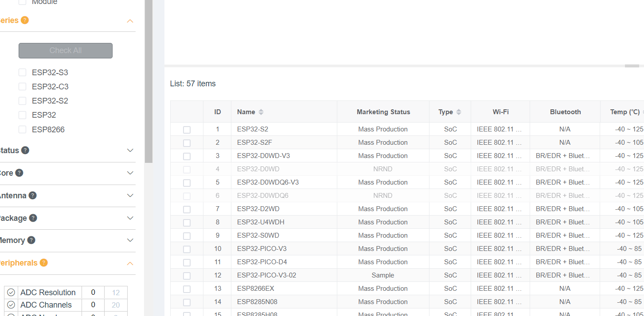644x316 pixels.
Task: Open the Series help question-mark icon
Action: click(25, 20)
